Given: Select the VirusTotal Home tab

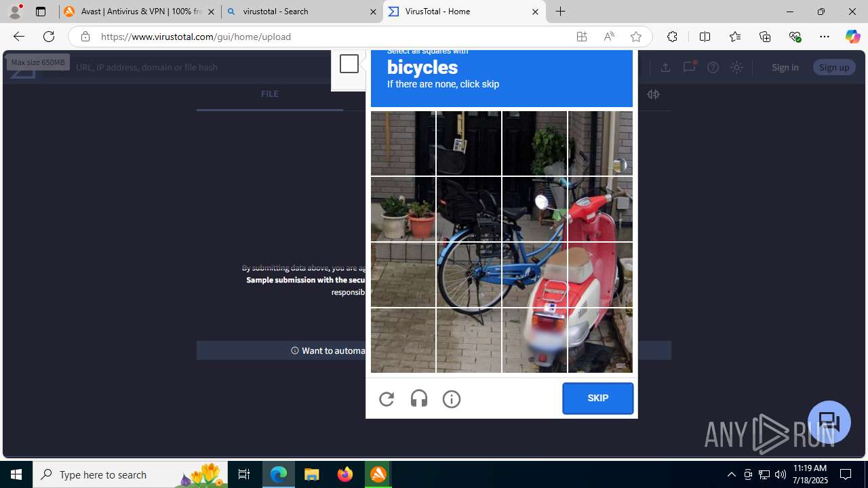Looking at the screenshot, I should coord(464,12).
